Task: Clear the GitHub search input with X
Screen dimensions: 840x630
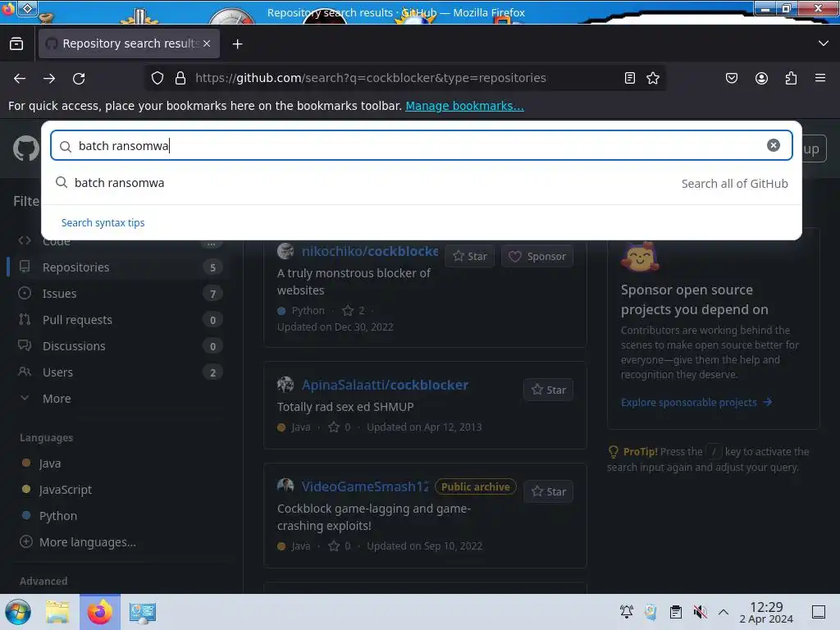Action: coord(773,145)
